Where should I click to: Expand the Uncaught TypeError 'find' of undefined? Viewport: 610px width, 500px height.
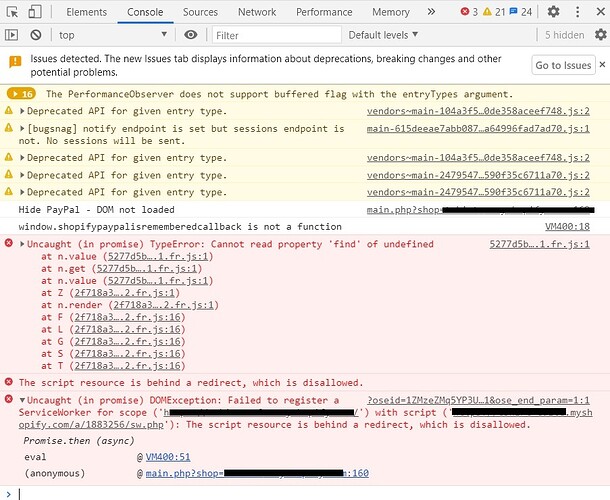click(22, 244)
